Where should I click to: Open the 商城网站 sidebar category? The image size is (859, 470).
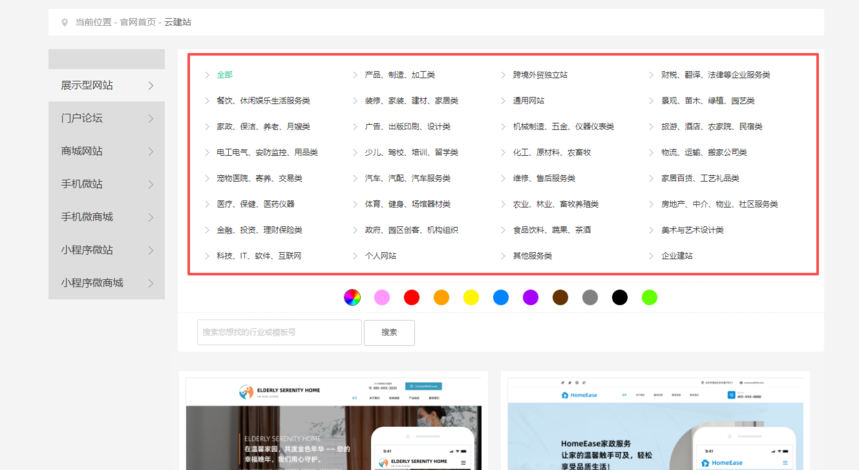coord(82,151)
